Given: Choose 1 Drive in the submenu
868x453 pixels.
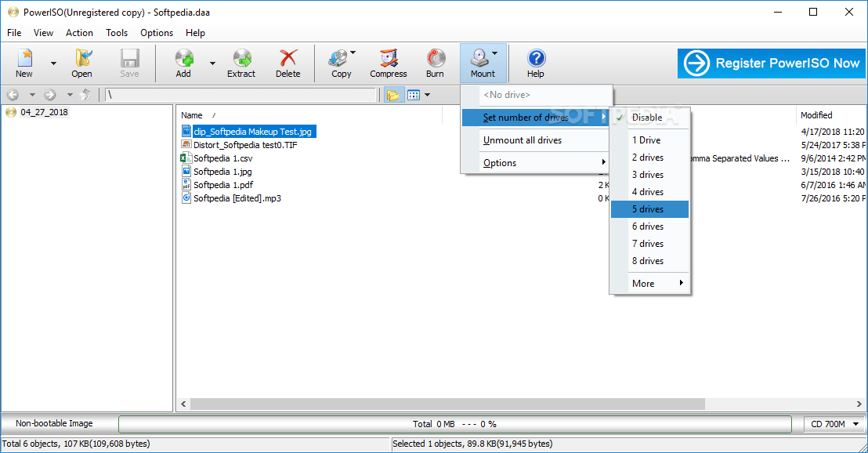Looking at the screenshot, I should click(647, 140).
